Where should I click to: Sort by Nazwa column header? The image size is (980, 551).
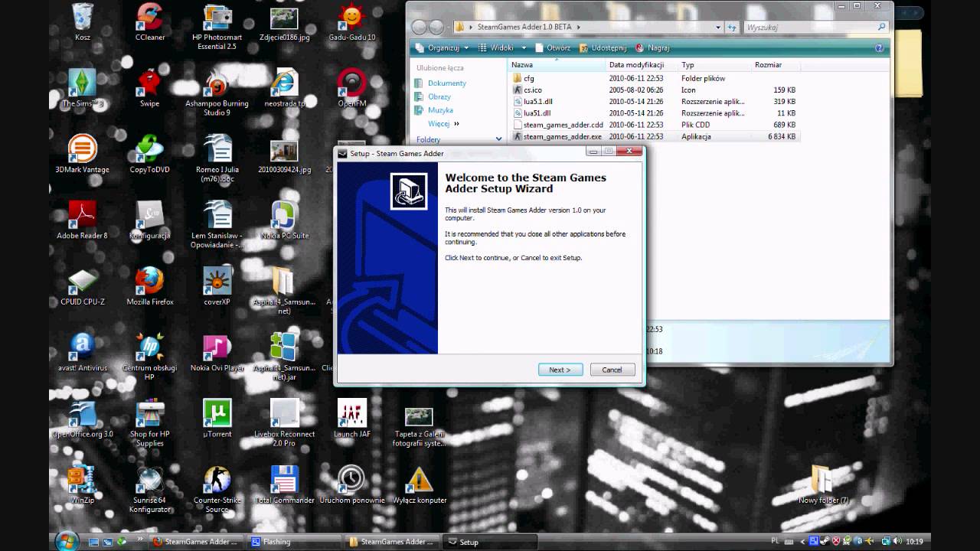coord(557,65)
